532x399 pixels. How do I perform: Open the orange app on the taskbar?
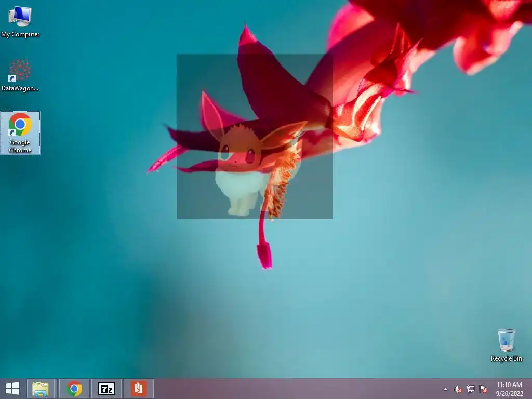point(138,389)
